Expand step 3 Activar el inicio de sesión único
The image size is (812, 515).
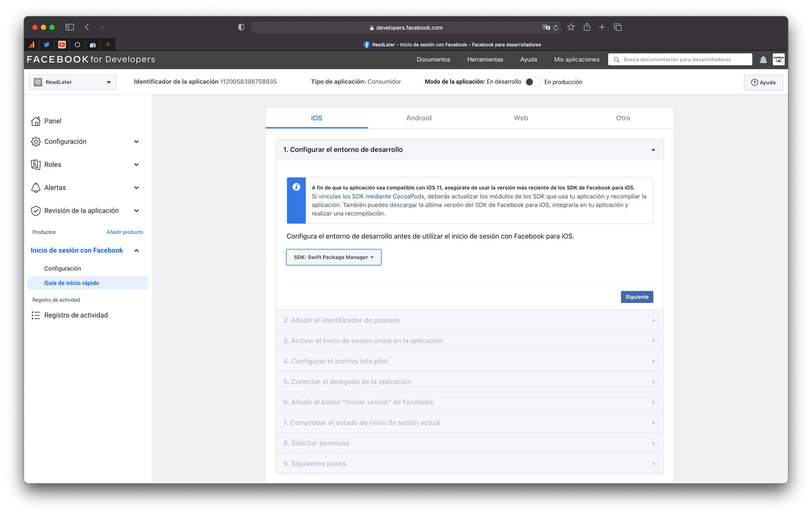pos(470,341)
